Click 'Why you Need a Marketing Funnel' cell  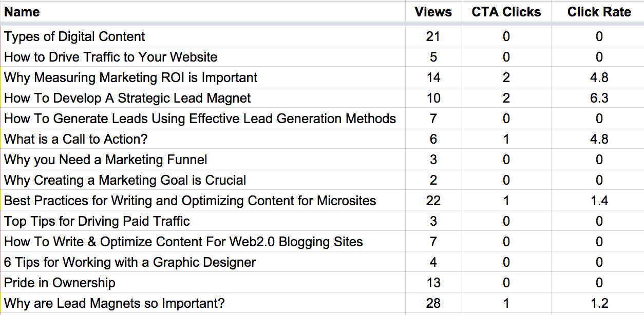coord(203,160)
